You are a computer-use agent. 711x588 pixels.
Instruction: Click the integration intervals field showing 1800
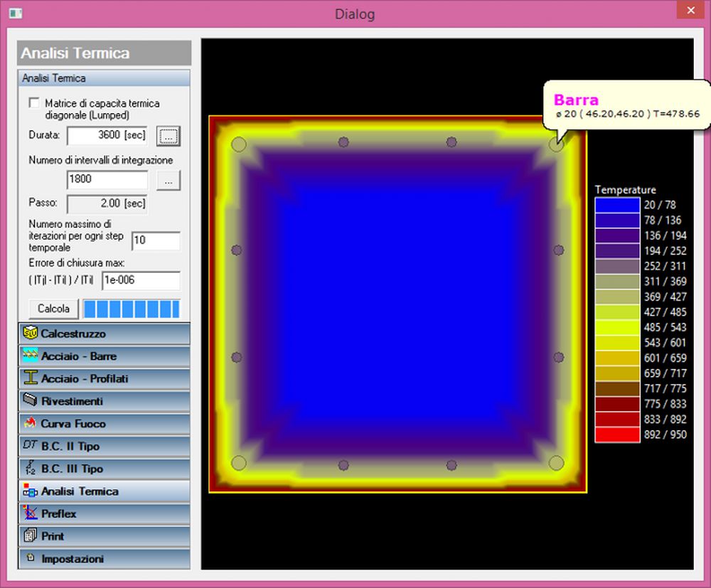coord(107,179)
